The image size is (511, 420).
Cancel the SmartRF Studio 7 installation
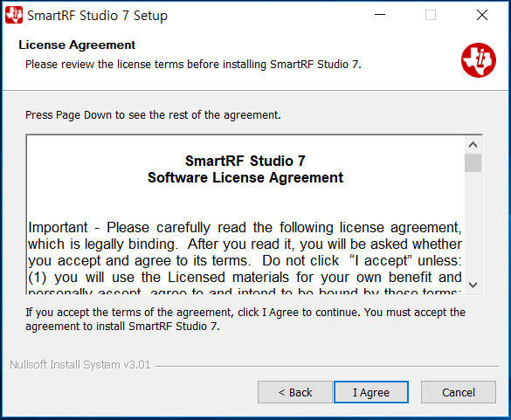click(x=459, y=392)
